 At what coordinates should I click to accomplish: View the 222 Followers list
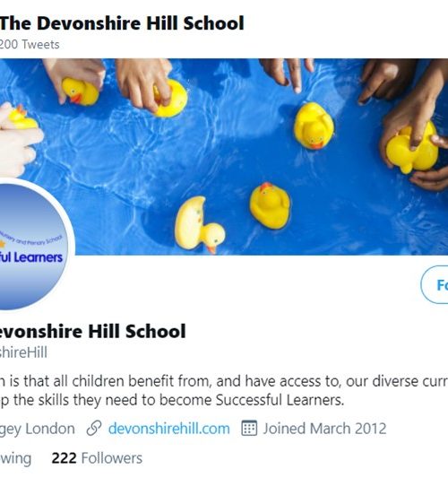pos(97,458)
